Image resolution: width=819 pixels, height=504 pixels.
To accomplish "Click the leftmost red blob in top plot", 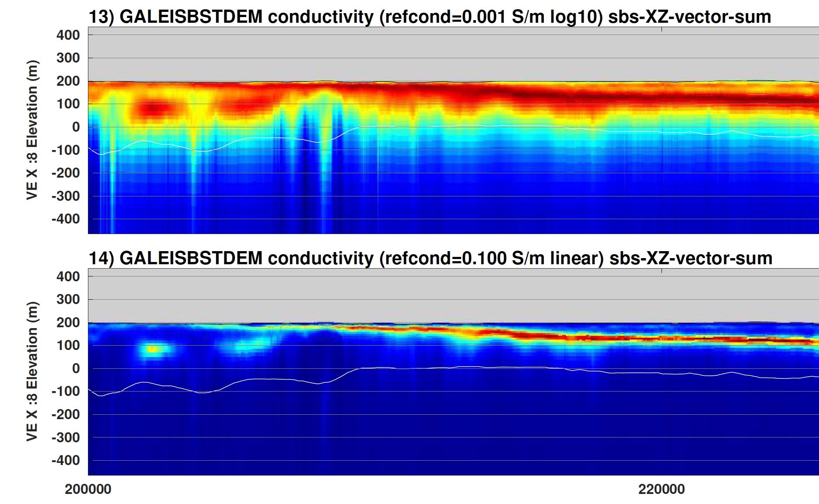I will pos(153,108).
